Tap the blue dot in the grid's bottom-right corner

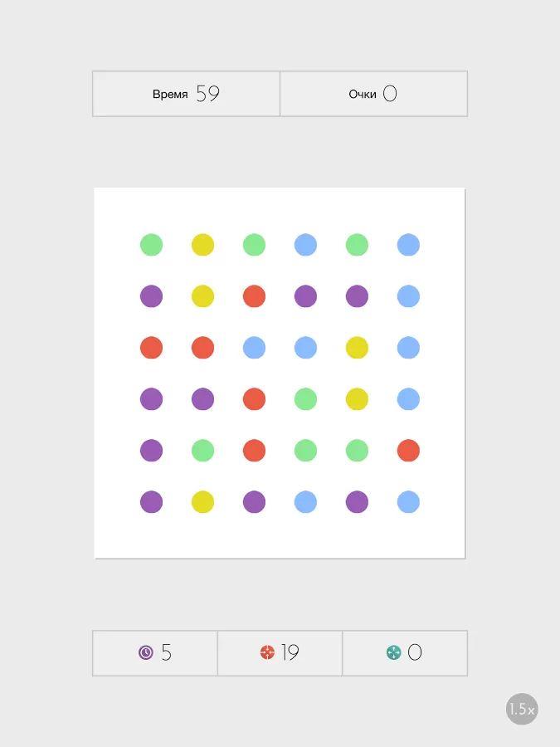point(408,502)
